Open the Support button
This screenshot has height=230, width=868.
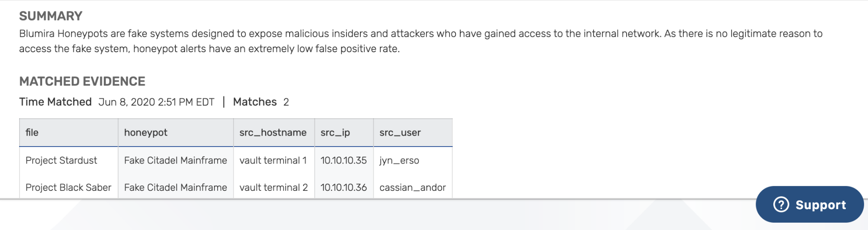[810, 204]
